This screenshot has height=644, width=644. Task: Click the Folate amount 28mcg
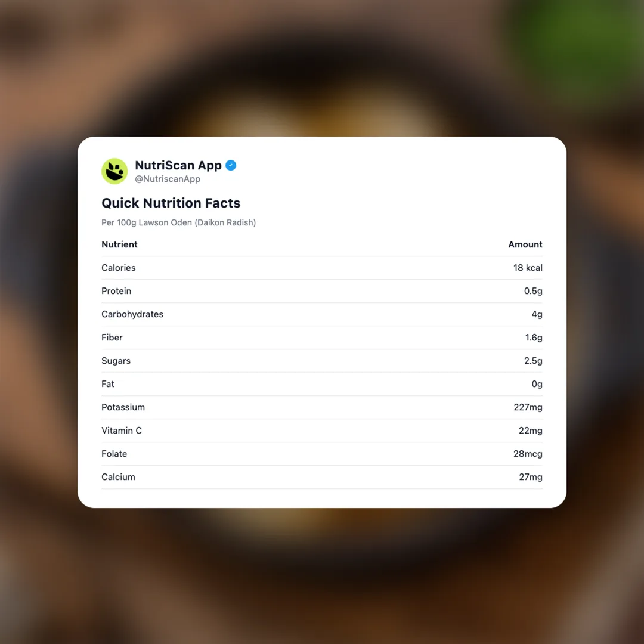pyautogui.click(x=528, y=454)
